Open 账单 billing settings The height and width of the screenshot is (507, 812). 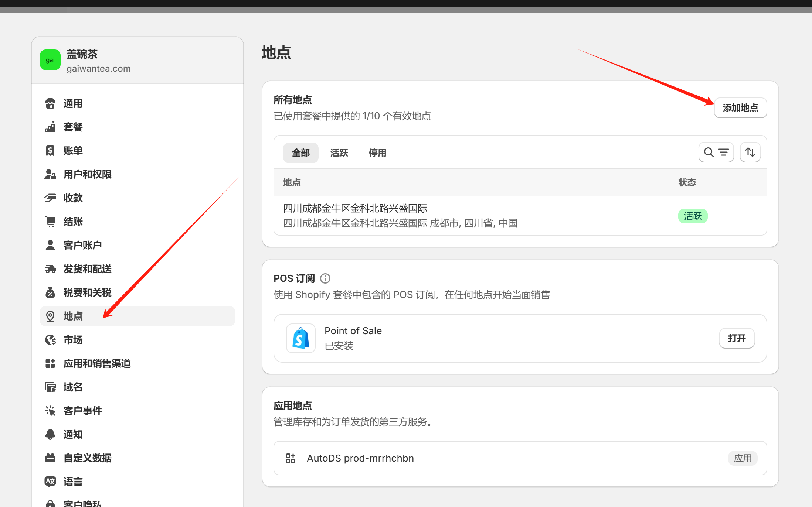tap(73, 151)
